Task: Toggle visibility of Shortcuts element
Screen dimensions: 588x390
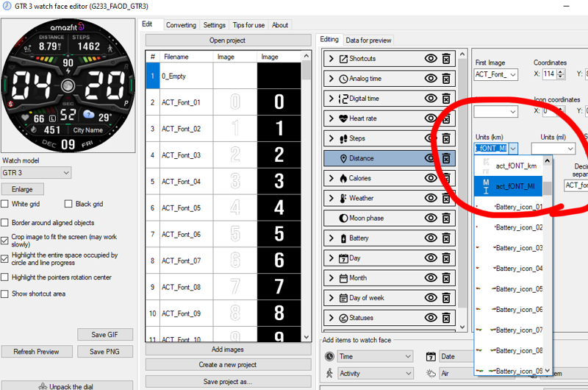Action: (431, 59)
